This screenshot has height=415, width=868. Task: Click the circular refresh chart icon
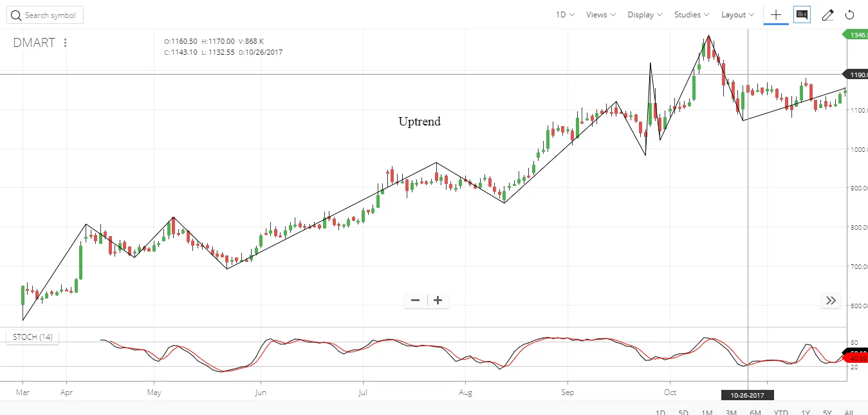[849, 15]
